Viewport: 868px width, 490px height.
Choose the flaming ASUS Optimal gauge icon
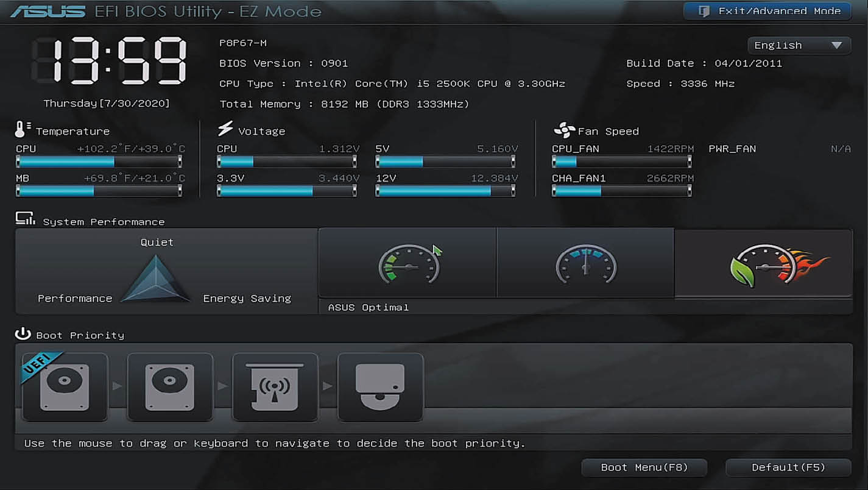coord(763,264)
